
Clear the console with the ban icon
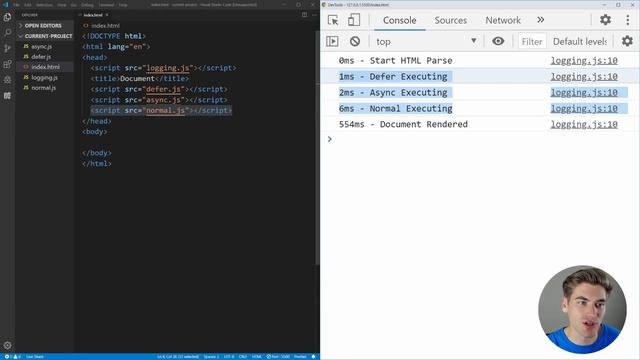[355, 41]
